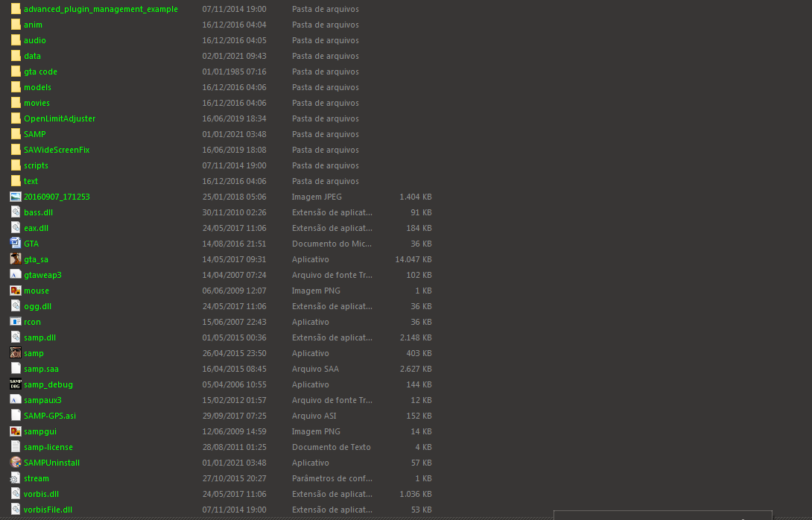Click the GTA Word document icon
Image resolution: width=812 pixels, height=520 pixels.
pyautogui.click(x=16, y=244)
